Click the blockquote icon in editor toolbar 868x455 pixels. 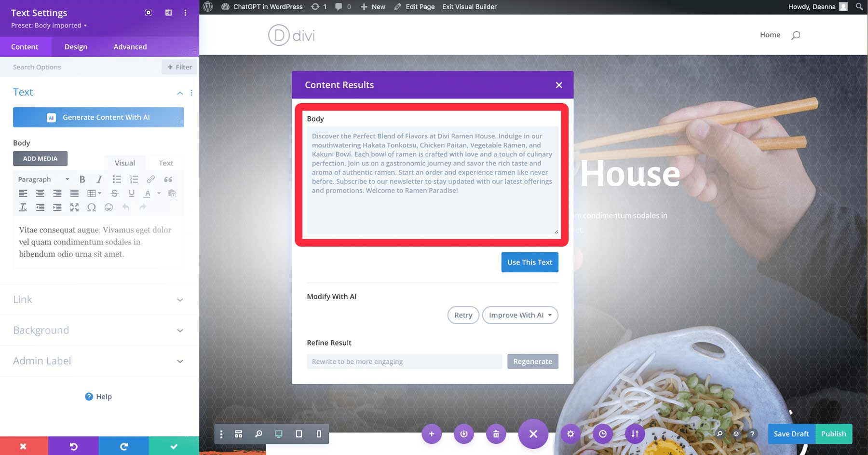click(x=168, y=179)
